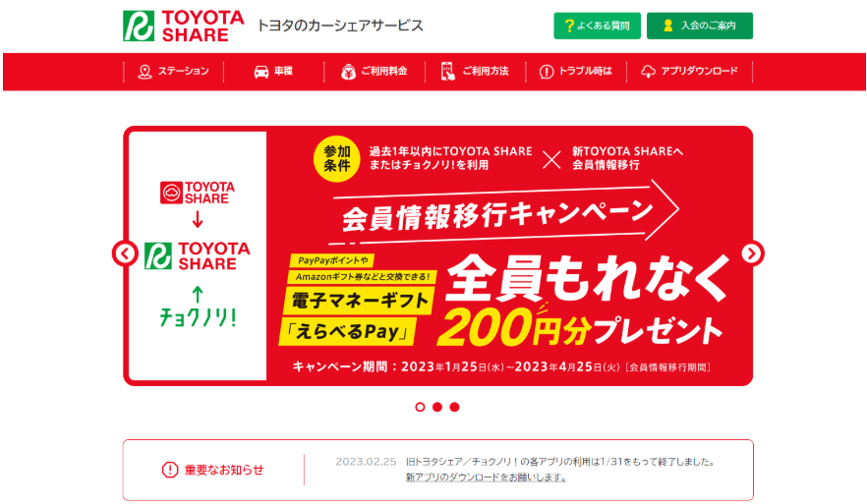Show previous banner with left arrow
867x504 pixels.
[x=125, y=253]
